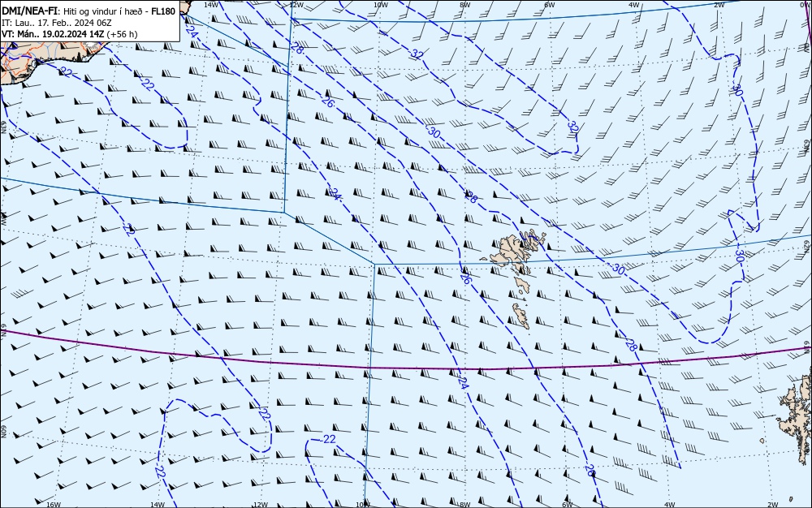The image size is (812, 508).
Task: Click the '10W' longitude label on bottom edge
Action: point(363,505)
